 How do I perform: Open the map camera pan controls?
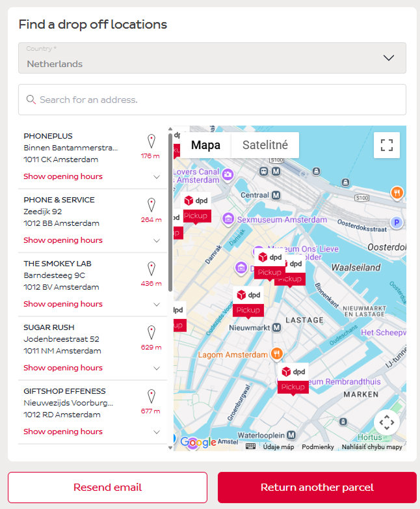[x=387, y=422]
